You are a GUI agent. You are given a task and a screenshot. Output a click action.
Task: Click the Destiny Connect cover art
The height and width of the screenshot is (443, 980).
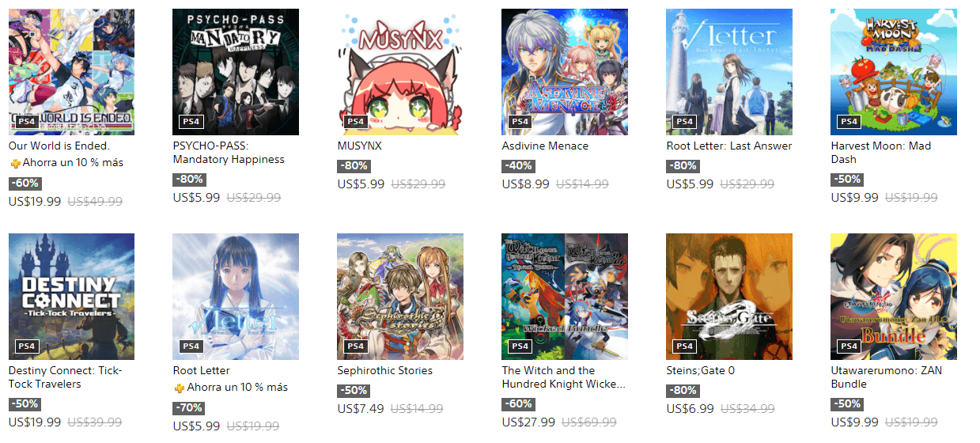71,297
